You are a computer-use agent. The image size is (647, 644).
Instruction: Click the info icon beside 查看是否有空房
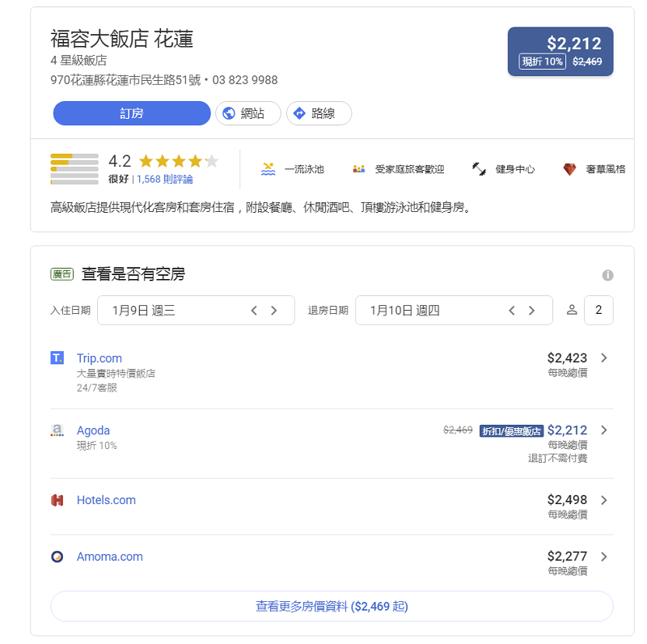click(x=607, y=275)
